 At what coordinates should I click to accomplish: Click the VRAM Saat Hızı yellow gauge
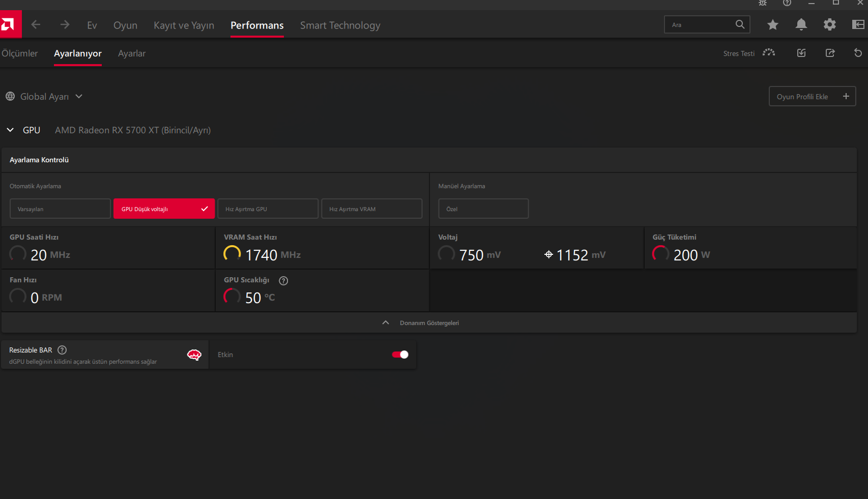[232, 253]
